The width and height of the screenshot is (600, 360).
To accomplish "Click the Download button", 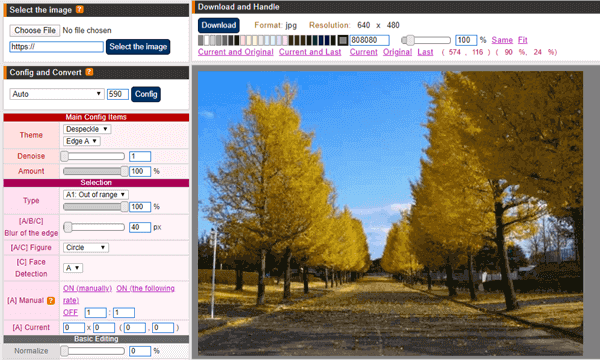I will click(x=219, y=25).
